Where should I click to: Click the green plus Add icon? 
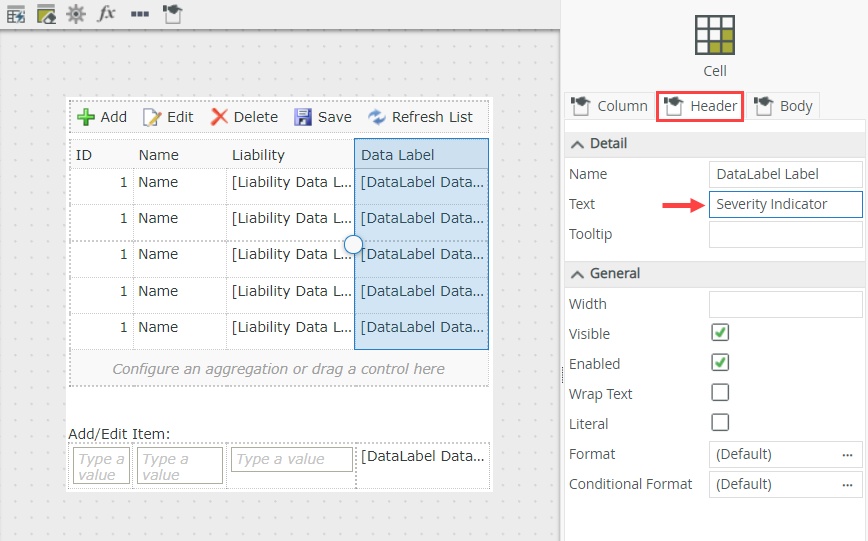[87, 117]
